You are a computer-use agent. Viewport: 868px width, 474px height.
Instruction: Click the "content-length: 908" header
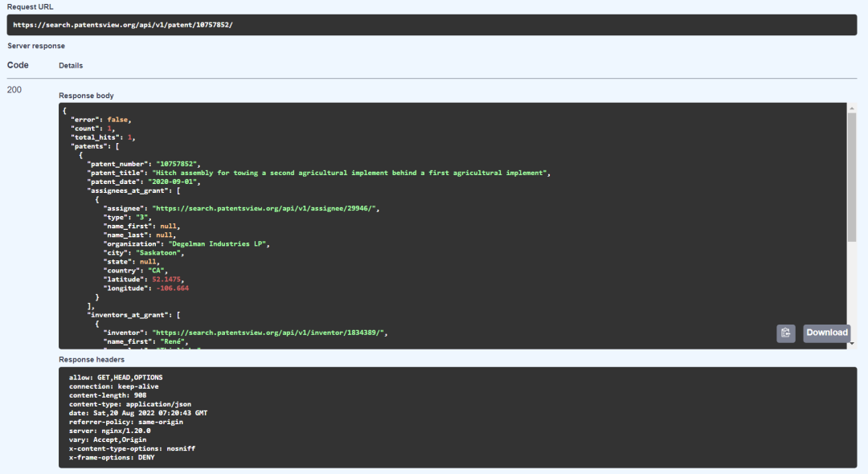tap(108, 395)
